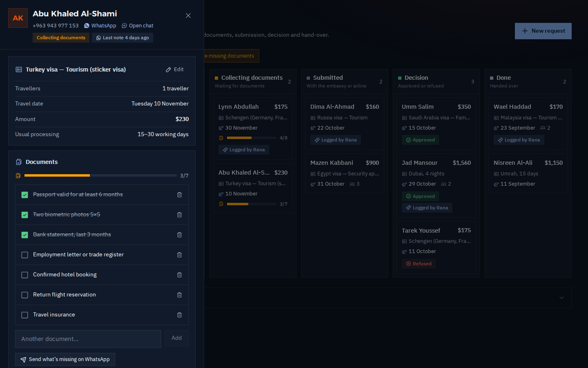588x368 pixels.
Task: Click Logged by Rana tag on Dima Al-Ahmad
Action: pos(336,140)
